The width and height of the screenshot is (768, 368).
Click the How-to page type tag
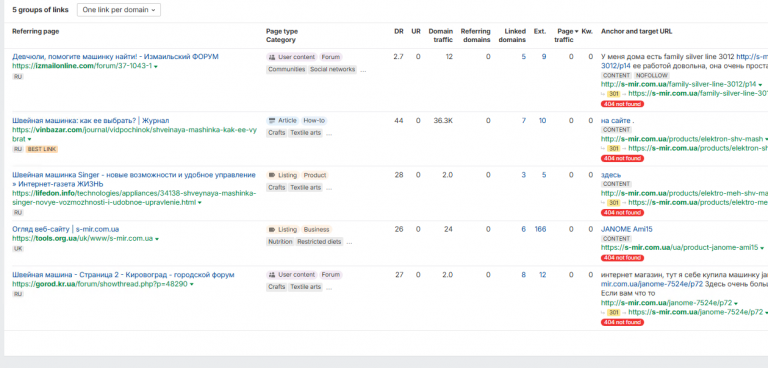point(313,121)
